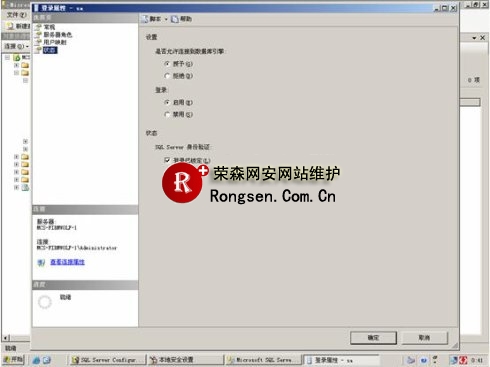
Task: Select the 禁用 (Disabled) login radio button
Action: 167,115
